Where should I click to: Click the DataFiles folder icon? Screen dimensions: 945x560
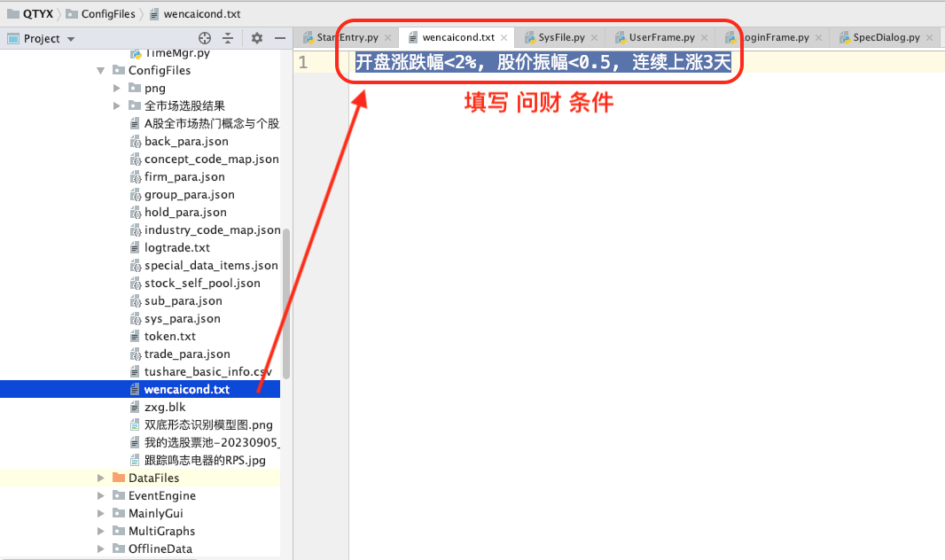click(119, 478)
